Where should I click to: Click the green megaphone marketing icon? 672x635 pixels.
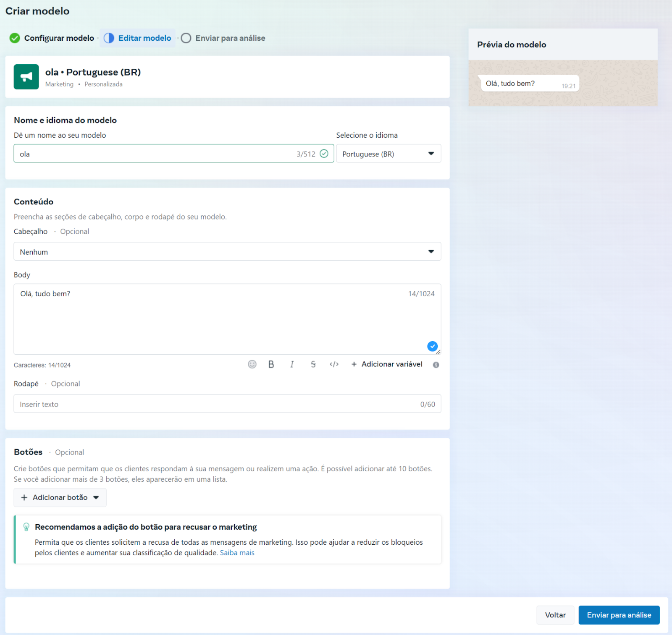[x=26, y=77]
